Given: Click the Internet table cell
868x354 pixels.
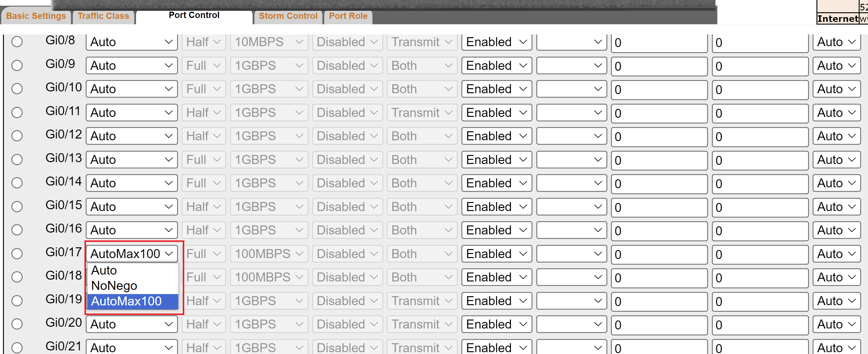Looking at the screenshot, I should click(x=837, y=19).
